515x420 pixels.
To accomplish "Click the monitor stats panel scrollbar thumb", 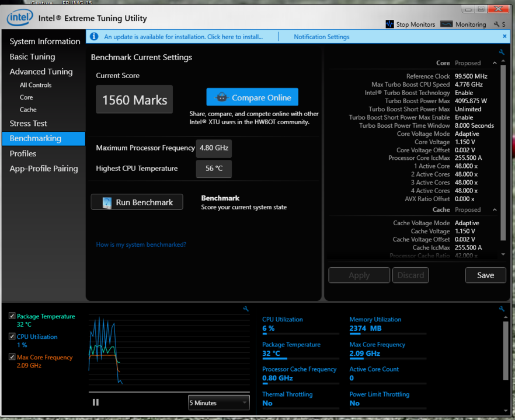I will tap(506, 351).
